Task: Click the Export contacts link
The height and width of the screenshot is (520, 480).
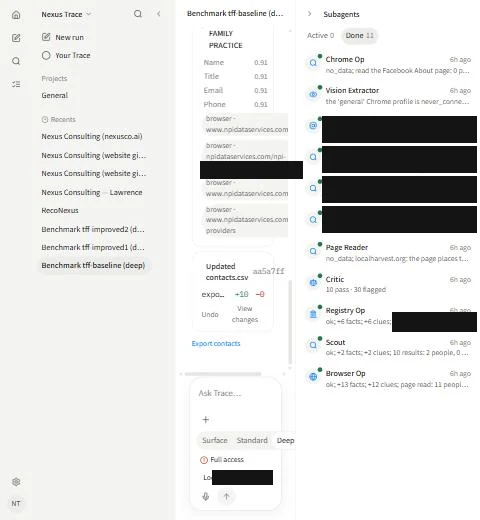Action: click(216, 343)
